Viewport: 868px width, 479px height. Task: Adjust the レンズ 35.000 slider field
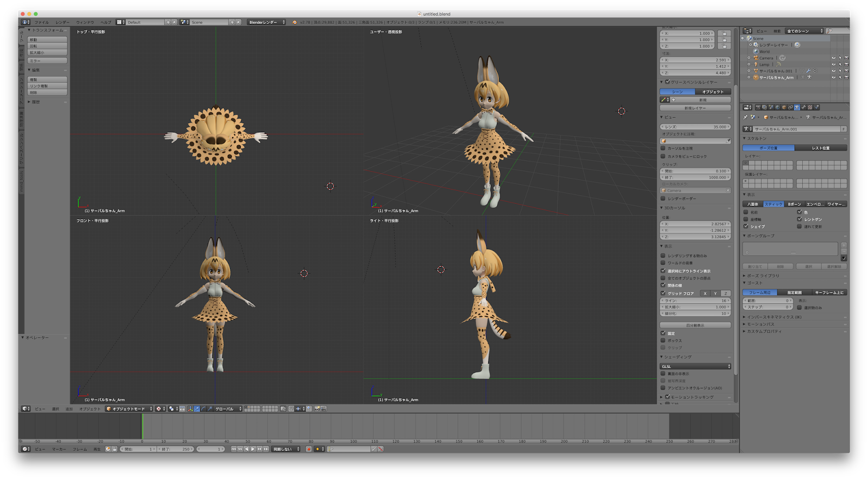tap(695, 127)
